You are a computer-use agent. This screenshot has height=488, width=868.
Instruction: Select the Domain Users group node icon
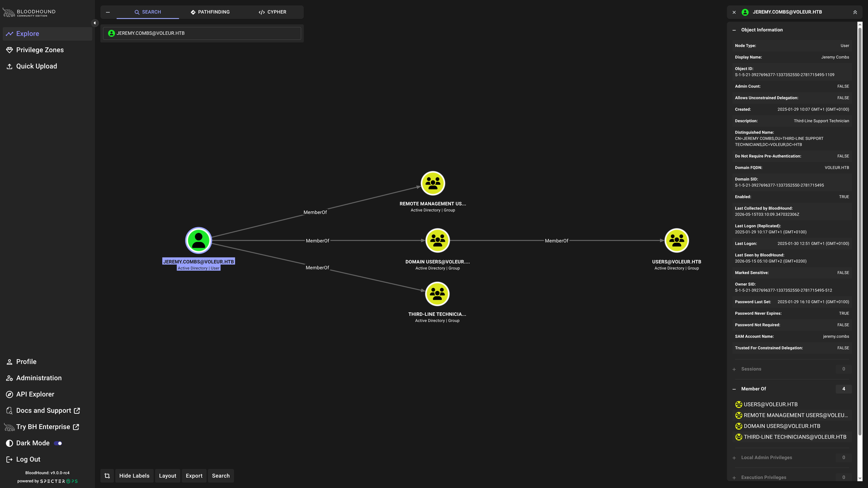tap(437, 240)
